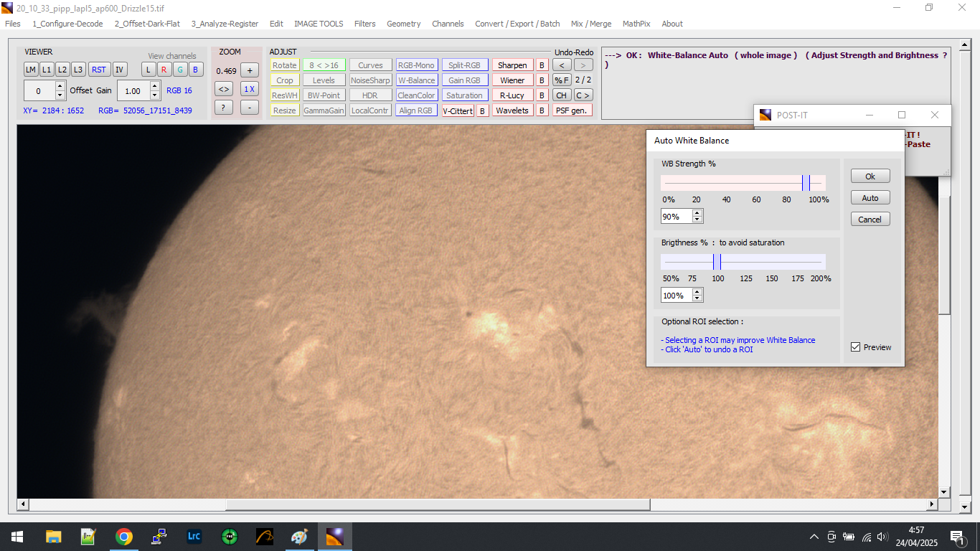Open the notification center icon

tap(957, 537)
